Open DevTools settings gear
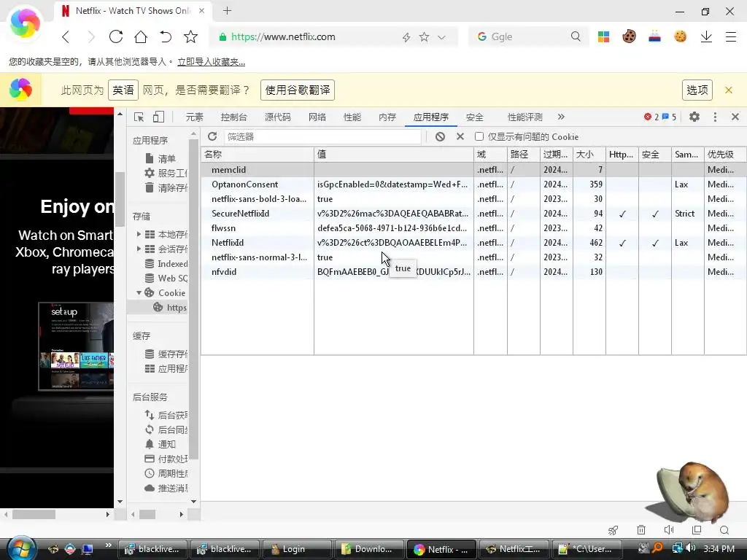The height and width of the screenshot is (560, 747). (x=694, y=117)
